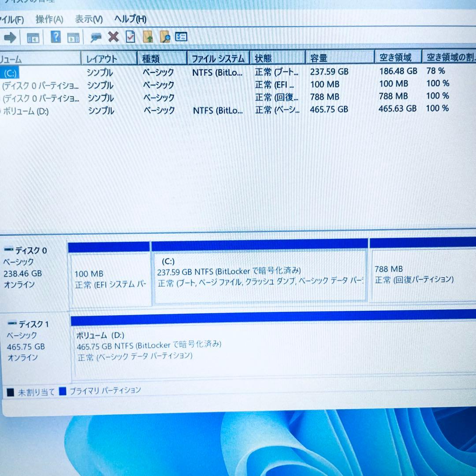Viewport: 476px width, 476px height.
Task: Open the folder-with-magnifier explore icon
Action: click(165, 37)
